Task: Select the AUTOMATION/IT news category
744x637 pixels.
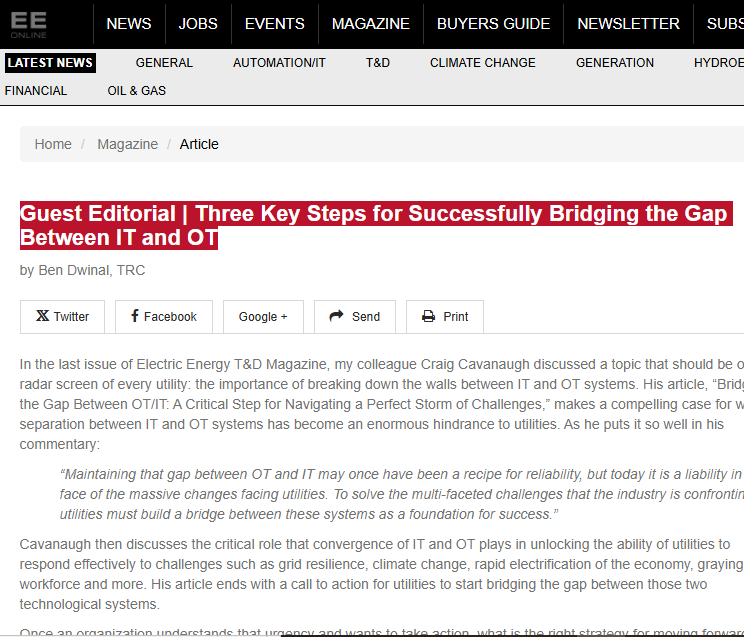Action: pos(279,63)
